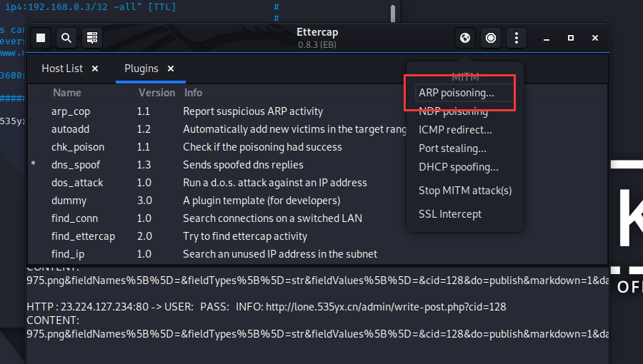Click the MITM globe menu icon
This screenshot has height=364, width=643.
tap(465, 38)
